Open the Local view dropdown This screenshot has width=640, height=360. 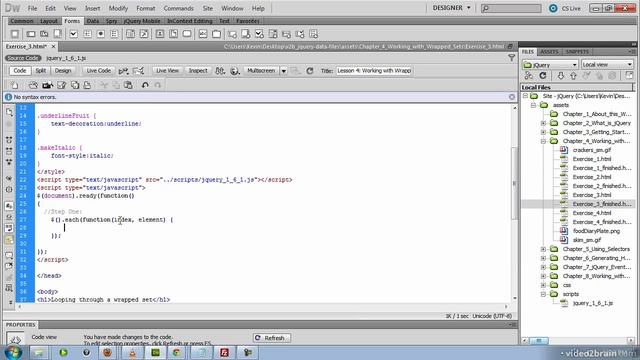607,65
